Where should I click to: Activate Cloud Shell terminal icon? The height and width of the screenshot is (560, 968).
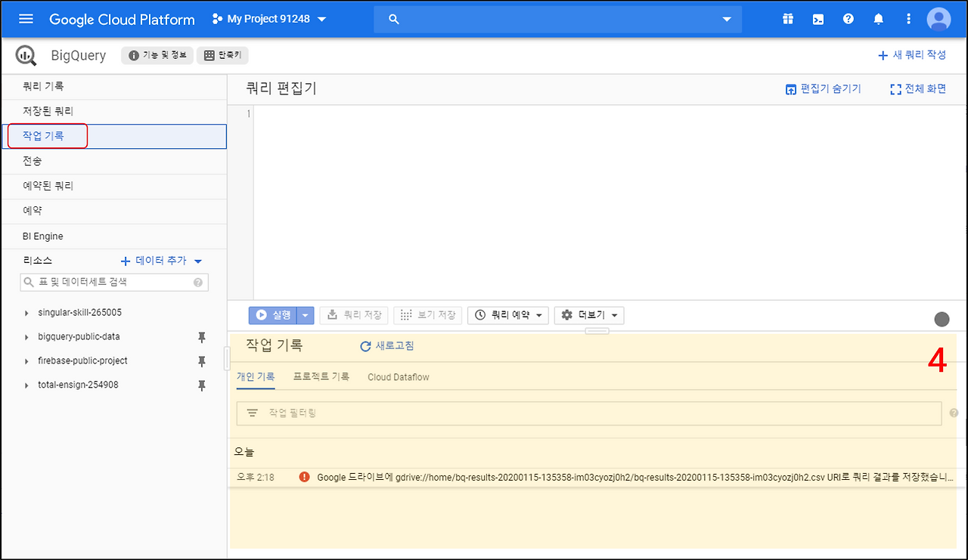click(818, 19)
